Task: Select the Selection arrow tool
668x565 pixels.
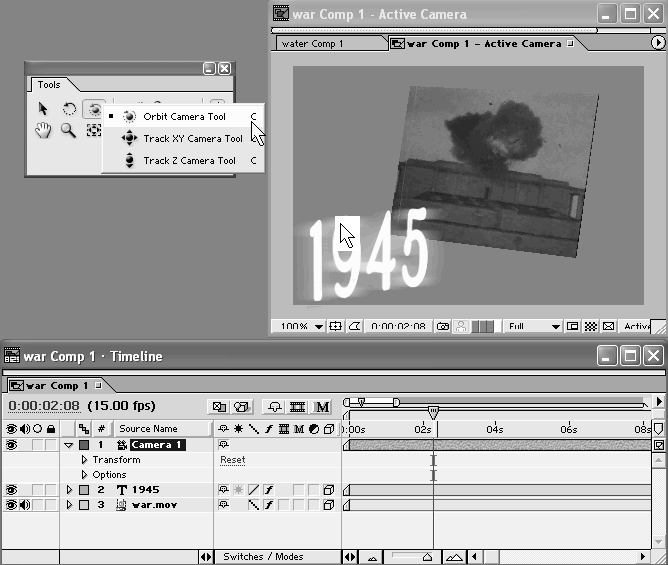Action: [x=43, y=109]
